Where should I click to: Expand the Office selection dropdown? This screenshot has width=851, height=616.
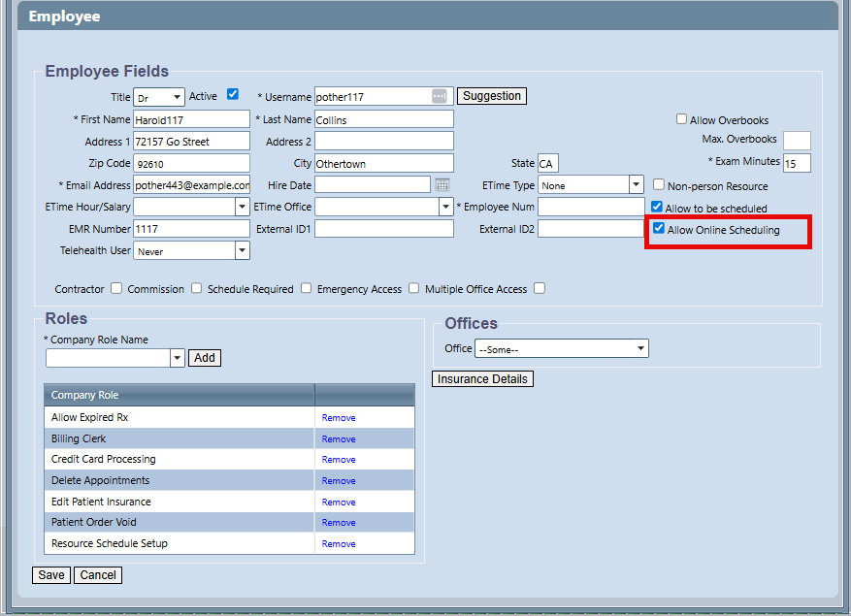point(561,349)
